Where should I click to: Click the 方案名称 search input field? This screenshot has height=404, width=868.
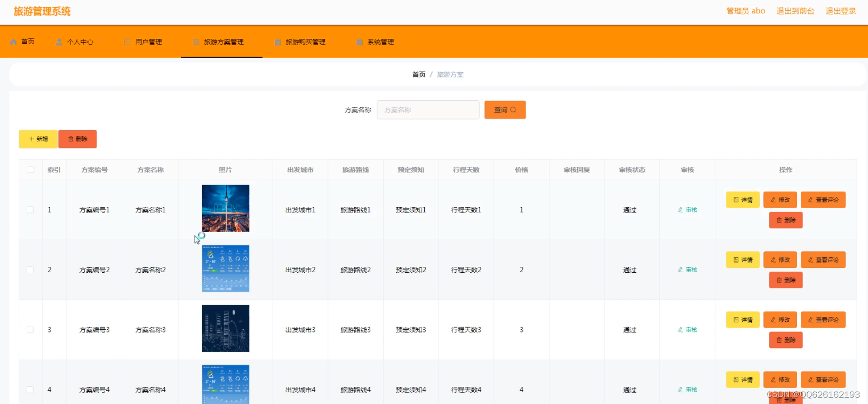pos(428,110)
